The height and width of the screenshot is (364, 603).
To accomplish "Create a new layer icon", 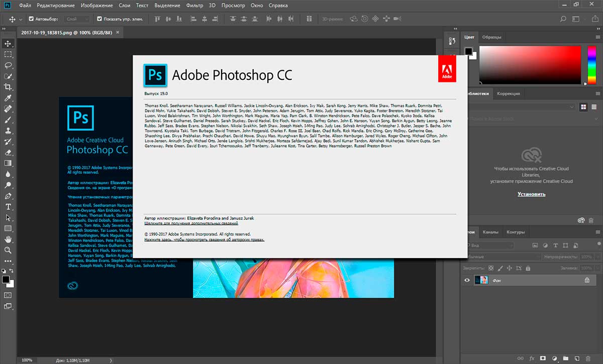I will tap(577, 358).
